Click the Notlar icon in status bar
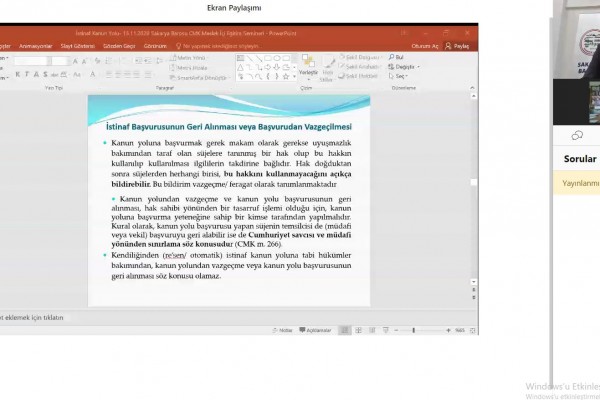This screenshot has height=400, width=600. point(285,329)
